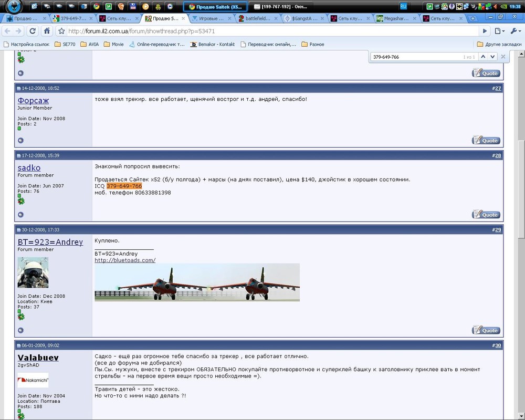Open the http://bluetoads.com/ link

(124, 259)
